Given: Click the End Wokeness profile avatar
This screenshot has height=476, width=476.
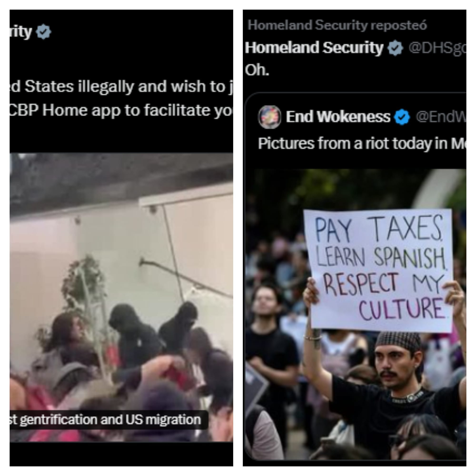Looking at the screenshot, I should point(269,117).
